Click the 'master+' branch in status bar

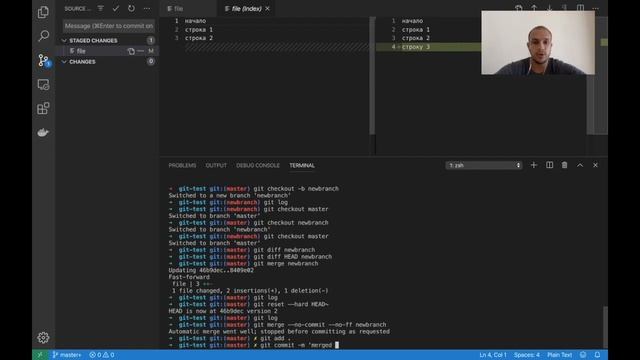(x=67, y=355)
